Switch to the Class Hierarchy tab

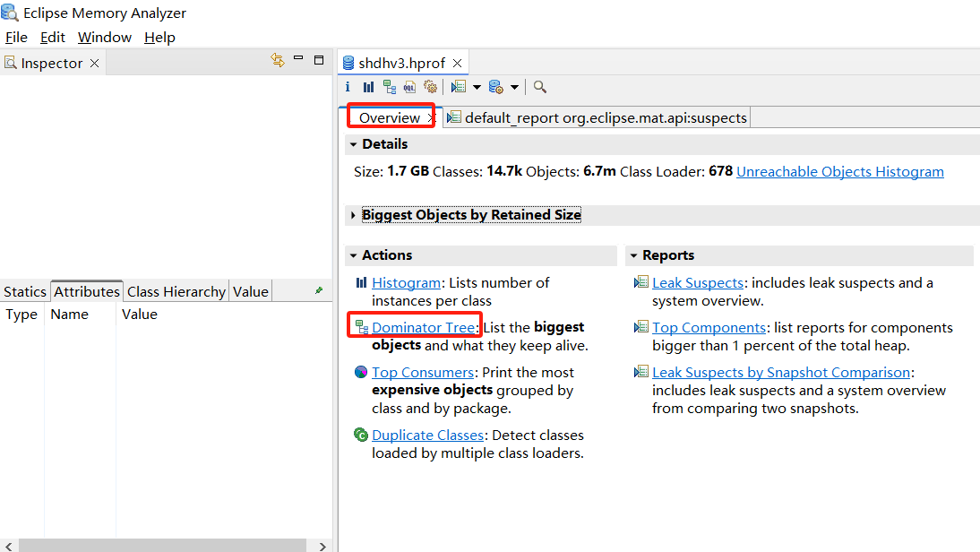point(176,291)
